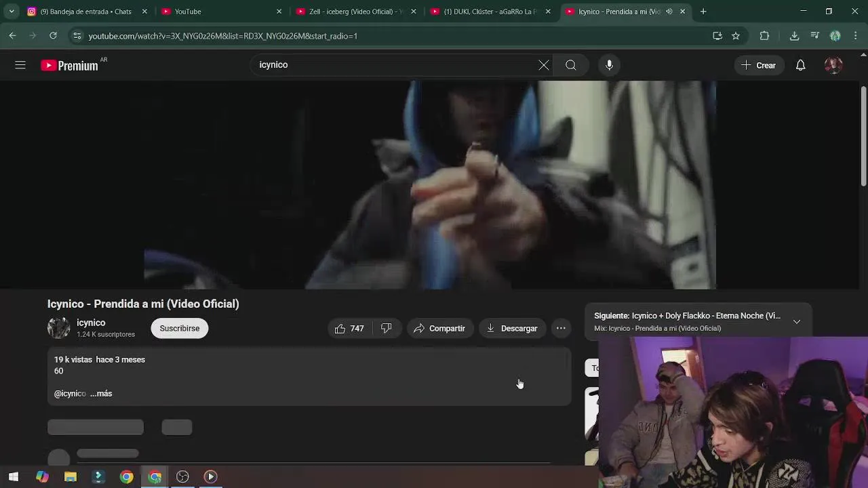Viewport: 868px width, 488px height.
Task: Share the video via Compartir
Action: [439, 329]
